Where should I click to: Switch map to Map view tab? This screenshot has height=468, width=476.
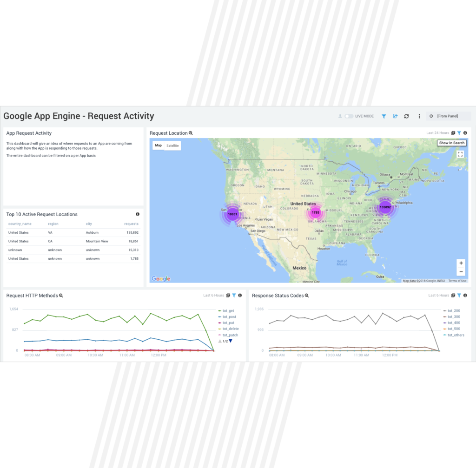(x=158, y=145)
